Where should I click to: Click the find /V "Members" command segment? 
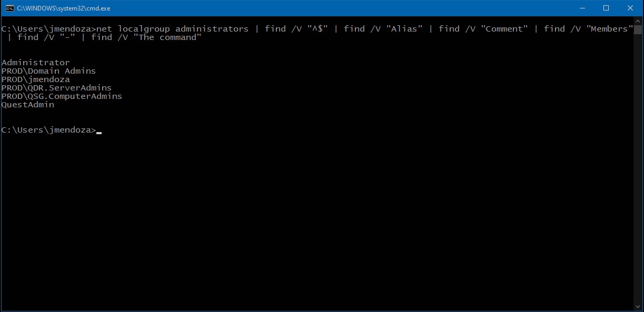[x=588, y=29]
